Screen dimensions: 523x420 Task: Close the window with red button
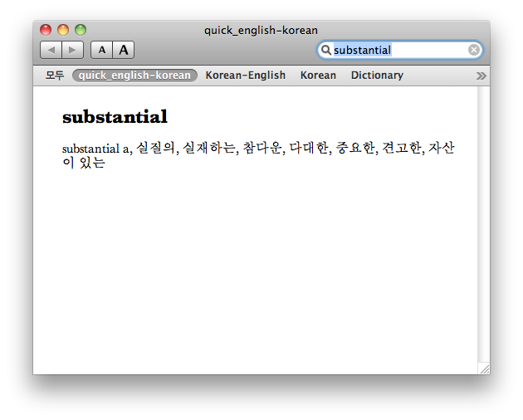46,30
